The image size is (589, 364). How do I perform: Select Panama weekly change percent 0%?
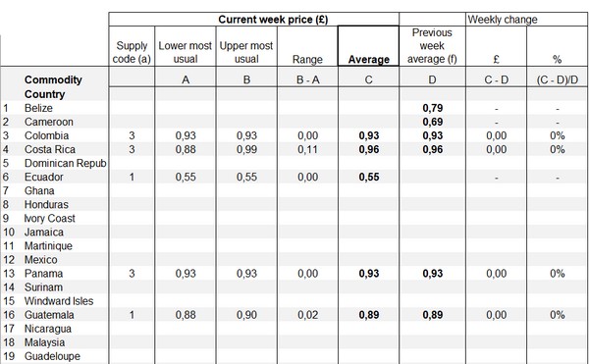coord(557,274)
